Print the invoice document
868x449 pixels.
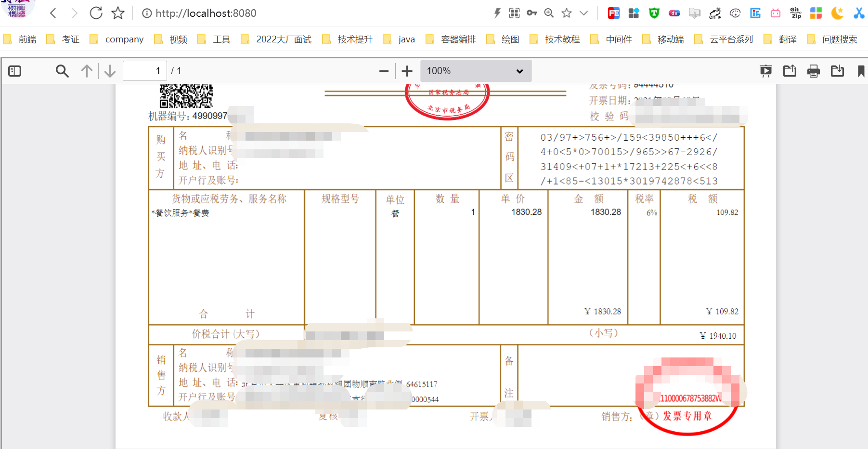[x=814, y=71]
